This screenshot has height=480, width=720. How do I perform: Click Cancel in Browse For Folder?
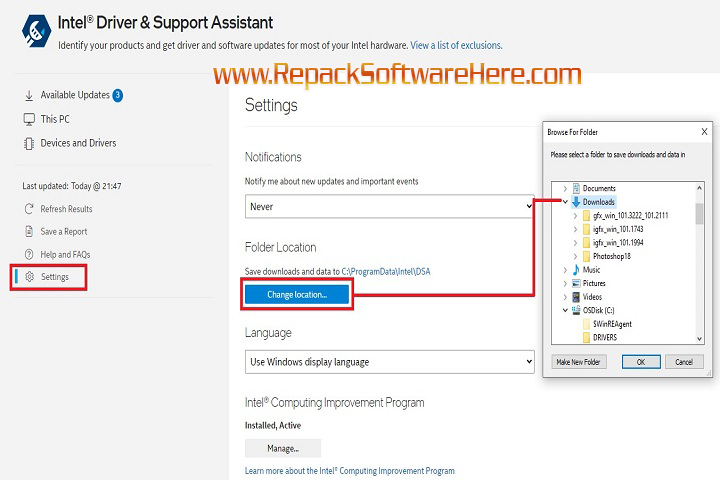(684, 362)
